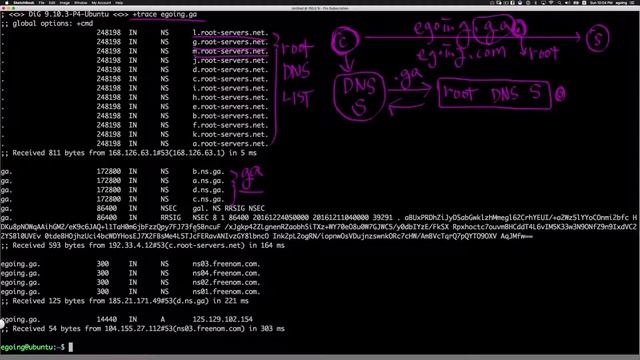
Task: Select 'f.root-servers.net.' entry
Action: tap(230, 125)
